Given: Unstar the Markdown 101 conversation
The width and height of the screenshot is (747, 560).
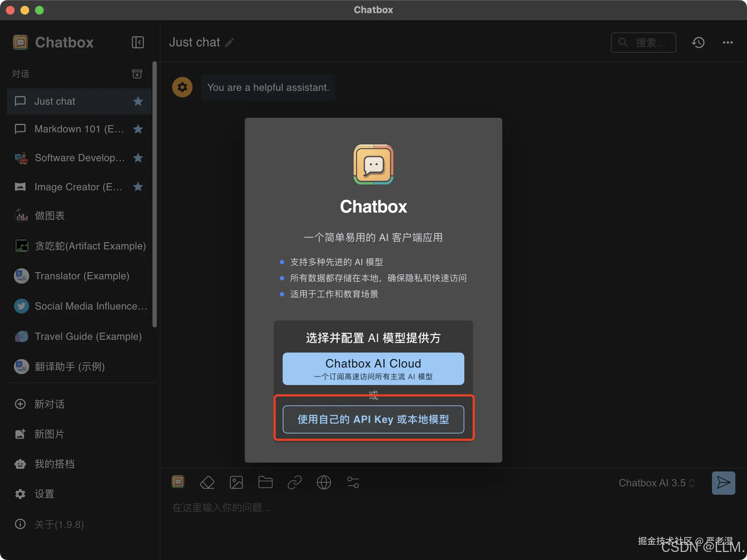Looking at the screenshot, I should pos(138,129).
